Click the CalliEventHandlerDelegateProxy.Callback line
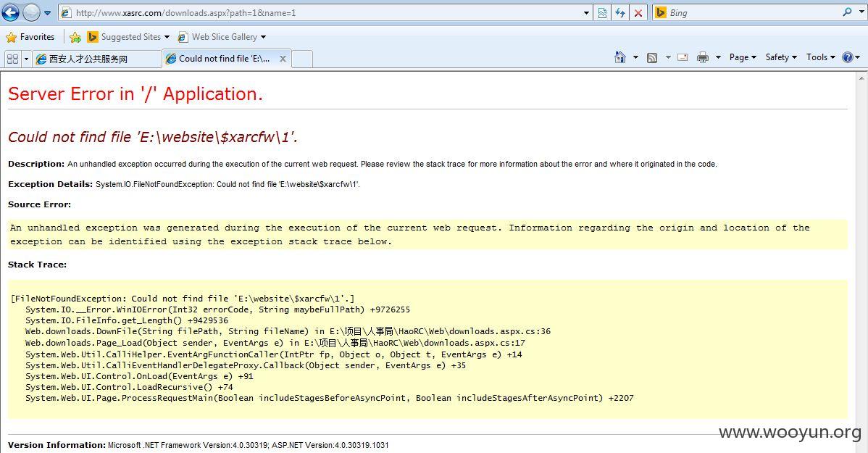Screen dimensions: 868x453 click(x=245, y=365)
